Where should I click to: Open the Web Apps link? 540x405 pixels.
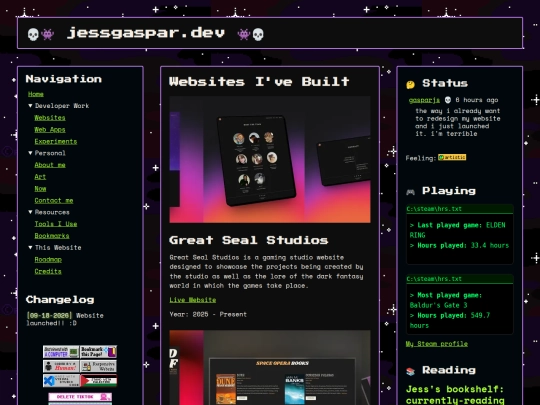point(50,129)
